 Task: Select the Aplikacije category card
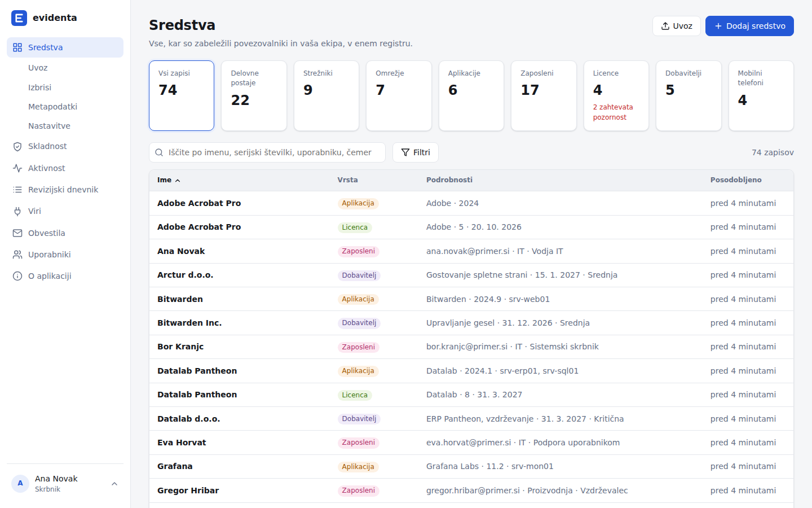[471, 95]
